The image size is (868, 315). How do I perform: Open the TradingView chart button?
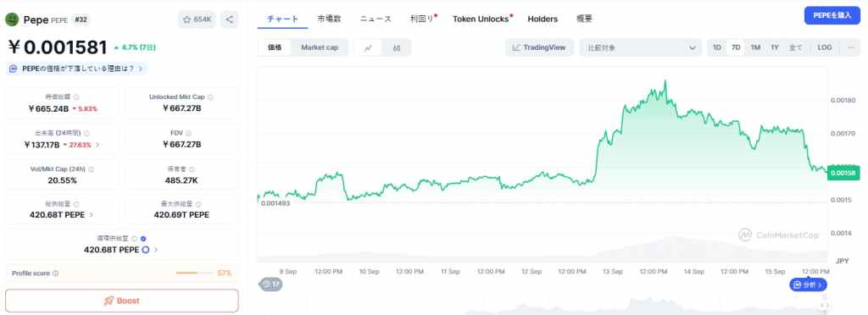coord(539,47)
